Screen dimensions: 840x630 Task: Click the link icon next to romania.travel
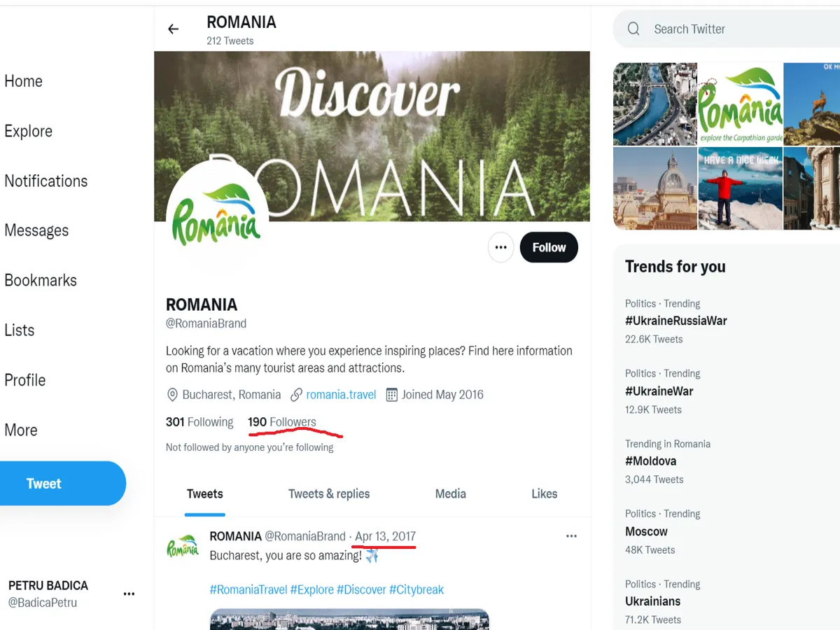tap(296, 395)
